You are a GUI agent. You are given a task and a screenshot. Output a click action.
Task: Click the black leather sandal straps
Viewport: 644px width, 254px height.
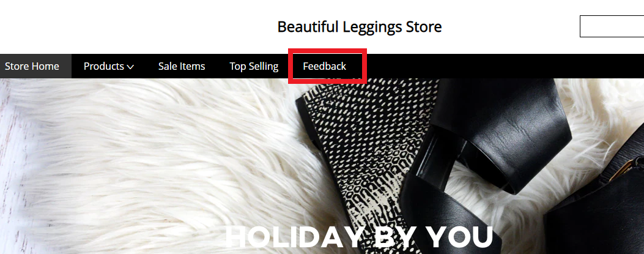pyautogui.click(x=497, y=136)
